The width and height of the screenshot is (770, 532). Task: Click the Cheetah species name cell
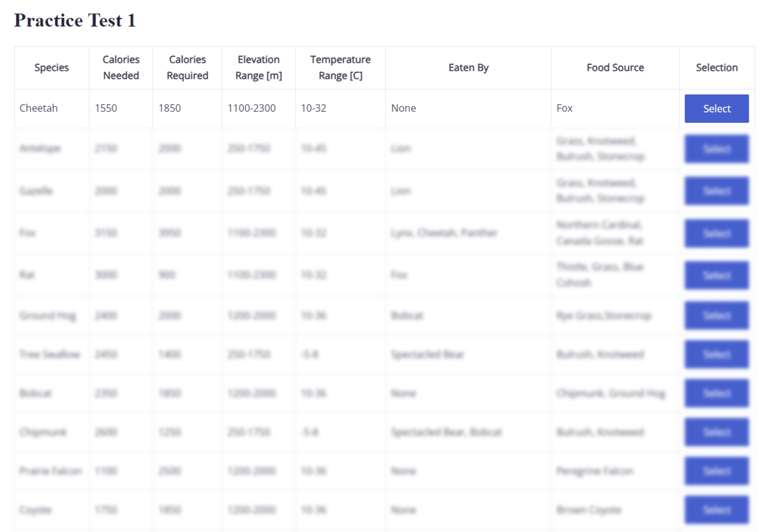pos(39,108)
